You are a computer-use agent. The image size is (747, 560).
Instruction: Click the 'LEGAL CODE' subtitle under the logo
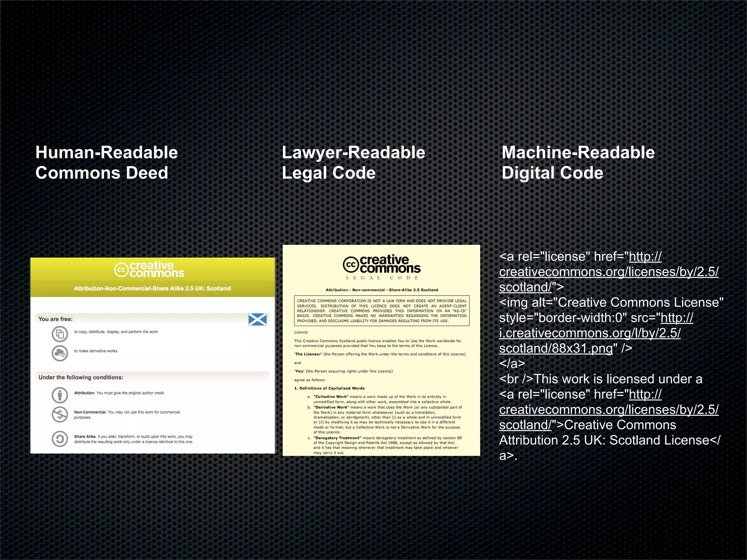click(382, 278)
